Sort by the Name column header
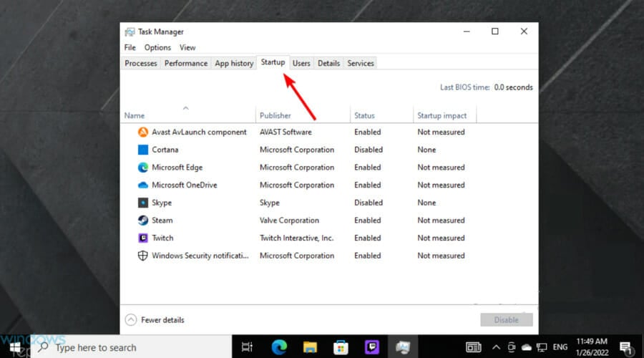This screenshot has height=358, width=644. pos(135,115)
